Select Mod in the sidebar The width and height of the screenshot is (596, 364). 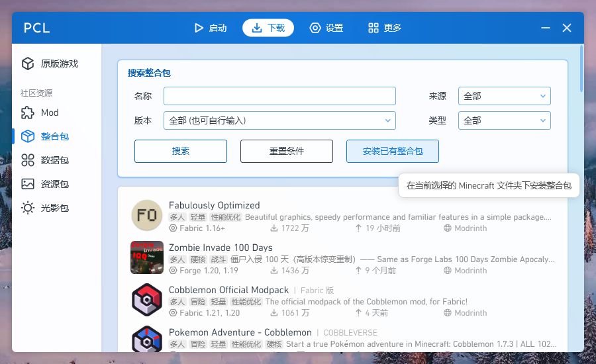point(56,113)
